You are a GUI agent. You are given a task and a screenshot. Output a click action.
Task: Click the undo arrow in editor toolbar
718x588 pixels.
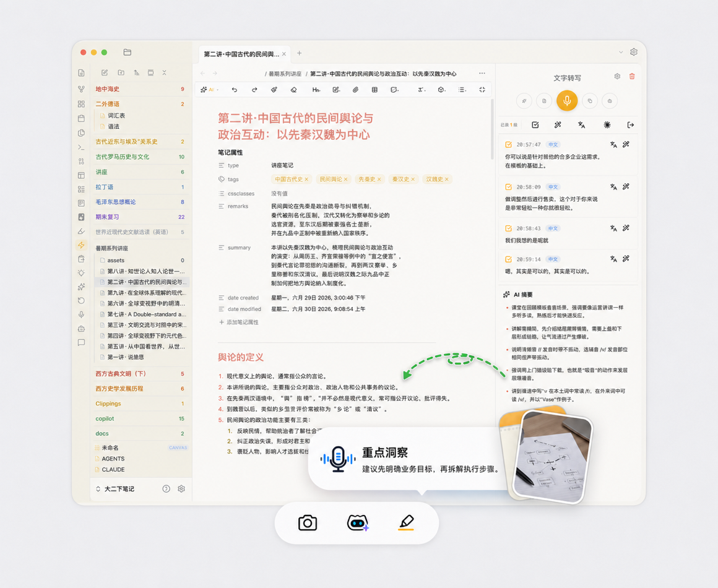point(235,90)
